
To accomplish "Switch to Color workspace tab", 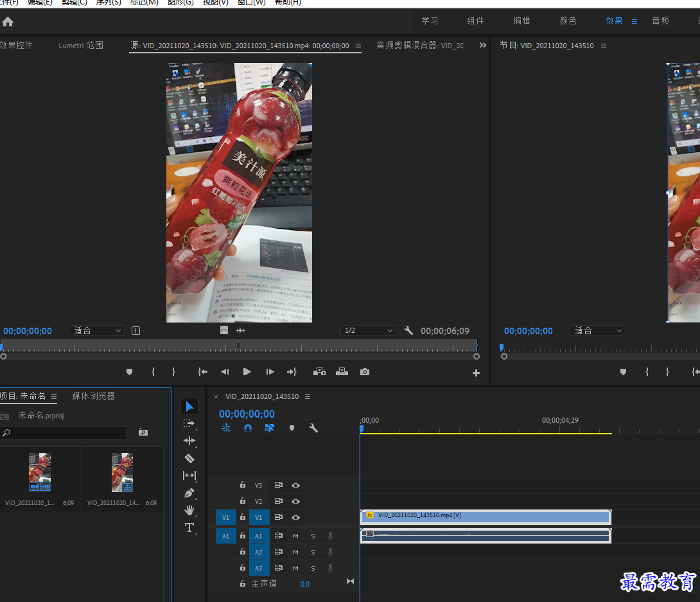I will click(x=568, y=21).
